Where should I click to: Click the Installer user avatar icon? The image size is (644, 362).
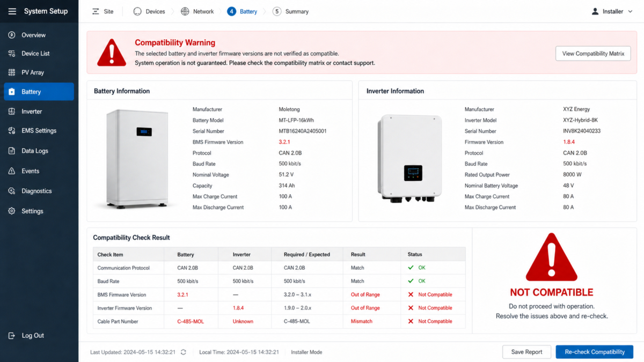tap(595, 11)
